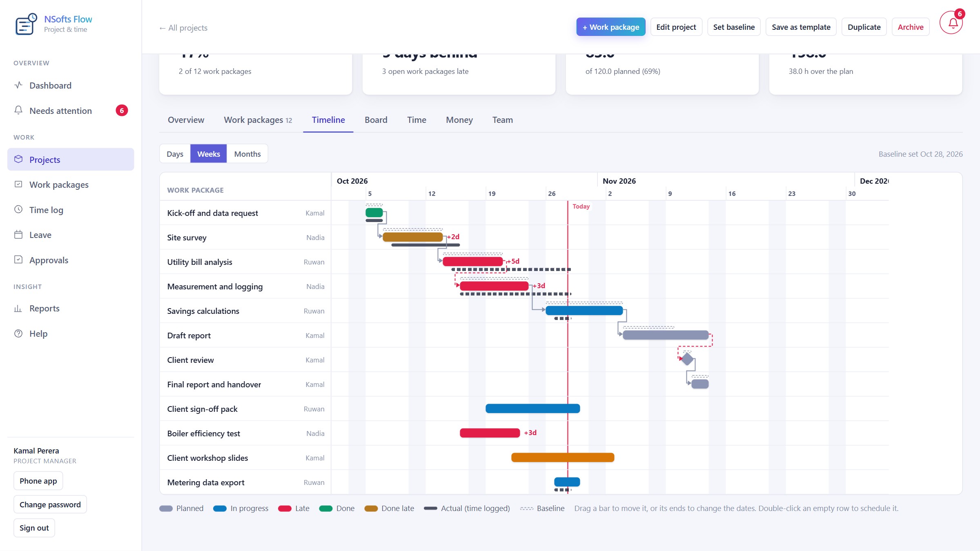Open the Time tab
980x551 pixels.
[416, 120]
